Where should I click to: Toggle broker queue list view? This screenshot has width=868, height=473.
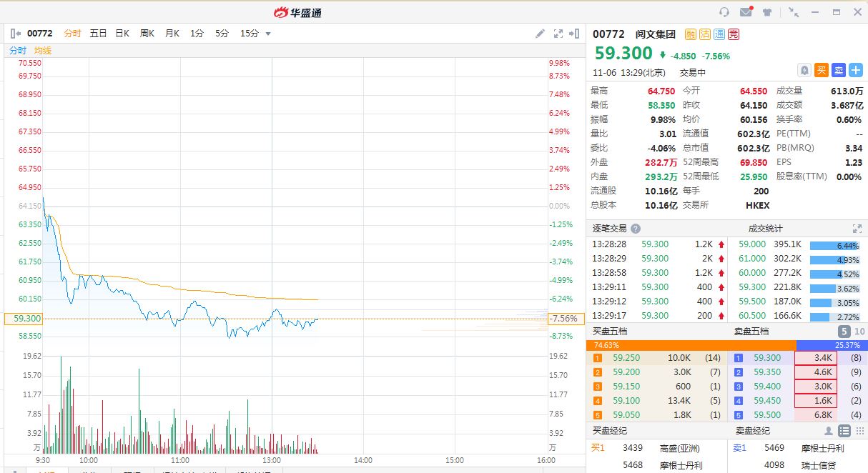pos(844,431)
